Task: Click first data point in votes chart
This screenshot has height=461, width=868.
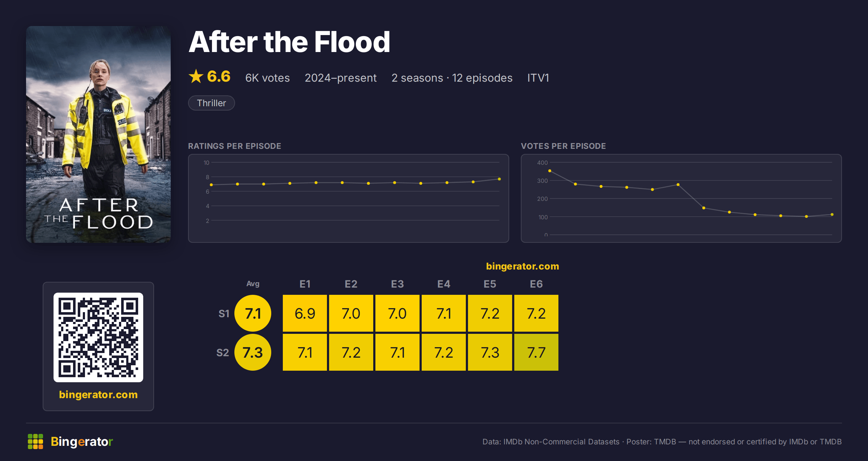Action: pyautogui.click(x=550, y=171)
